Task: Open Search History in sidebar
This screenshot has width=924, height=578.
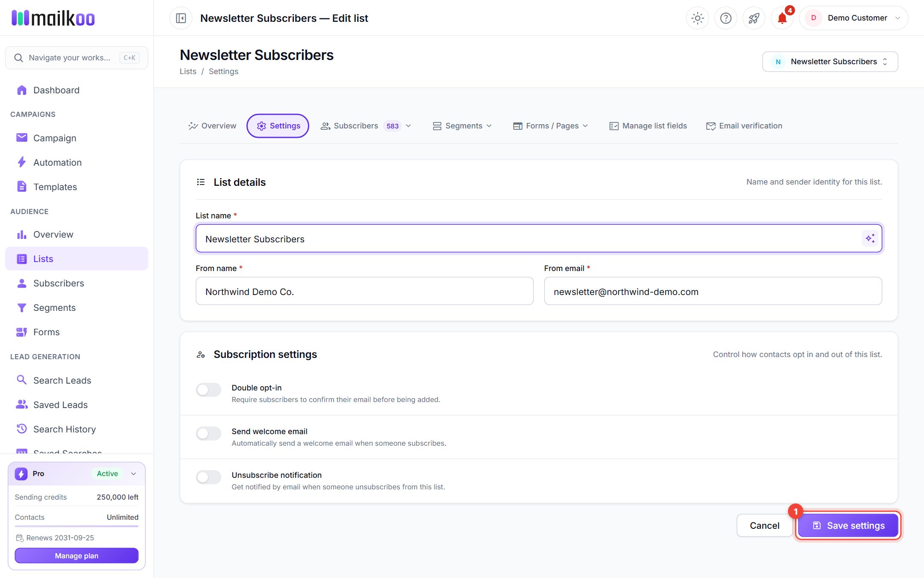Action: coord(77,429)
